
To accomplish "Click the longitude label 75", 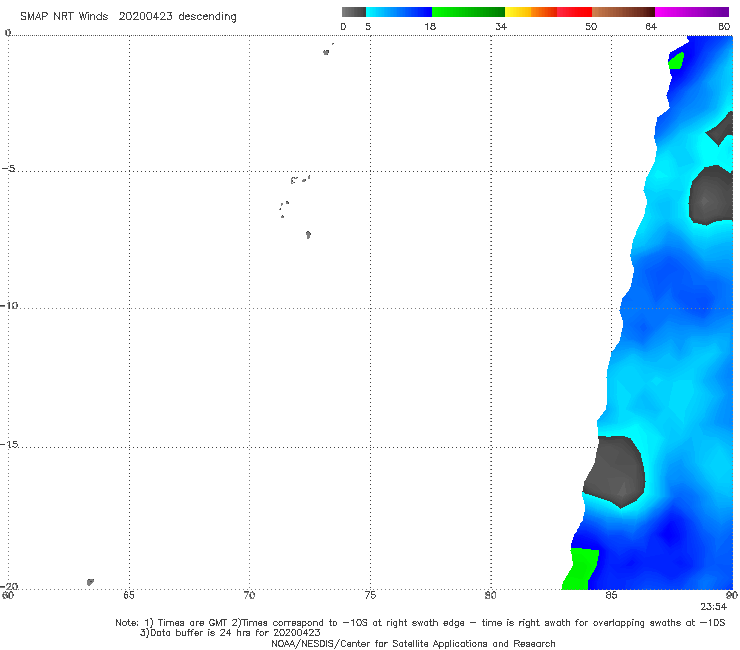I will click(370, 595).
